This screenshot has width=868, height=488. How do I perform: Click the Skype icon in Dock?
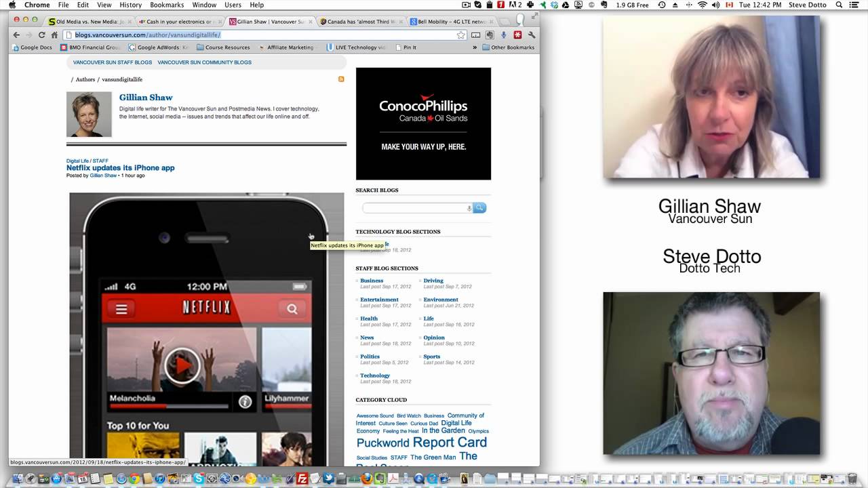click(x=198, y=479)
